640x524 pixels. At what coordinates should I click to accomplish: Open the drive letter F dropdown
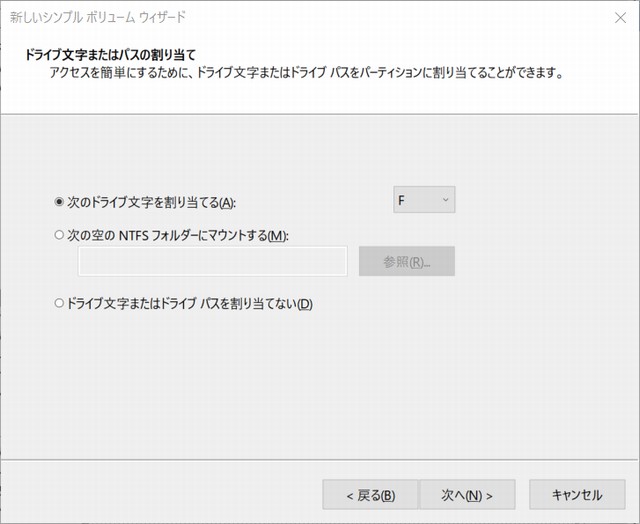coord(424,201)
